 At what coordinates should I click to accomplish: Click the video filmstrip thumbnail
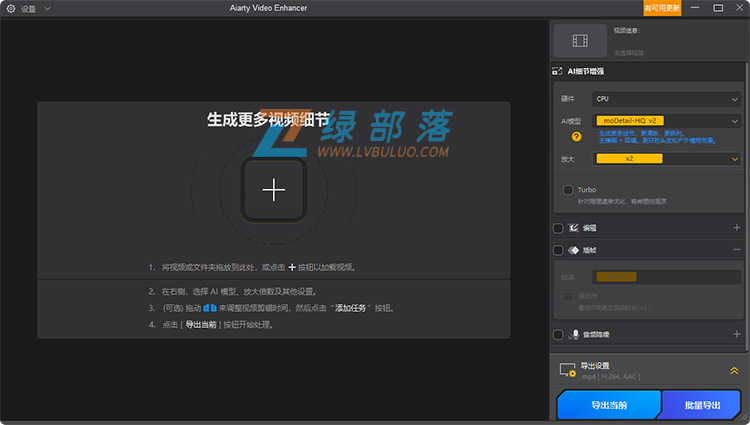(580, 41)
